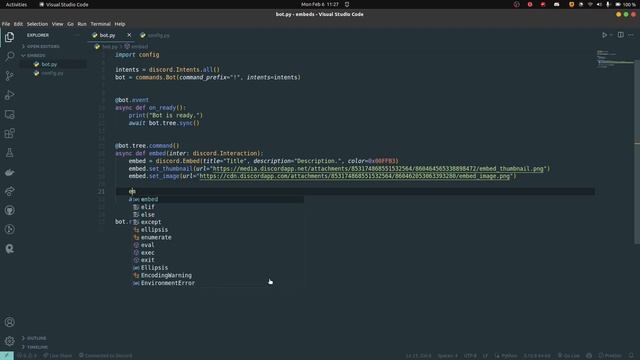640x360 pixels.
Task: Open the Explorer panel actions ellipsis
Action: [x=78, y=35]
